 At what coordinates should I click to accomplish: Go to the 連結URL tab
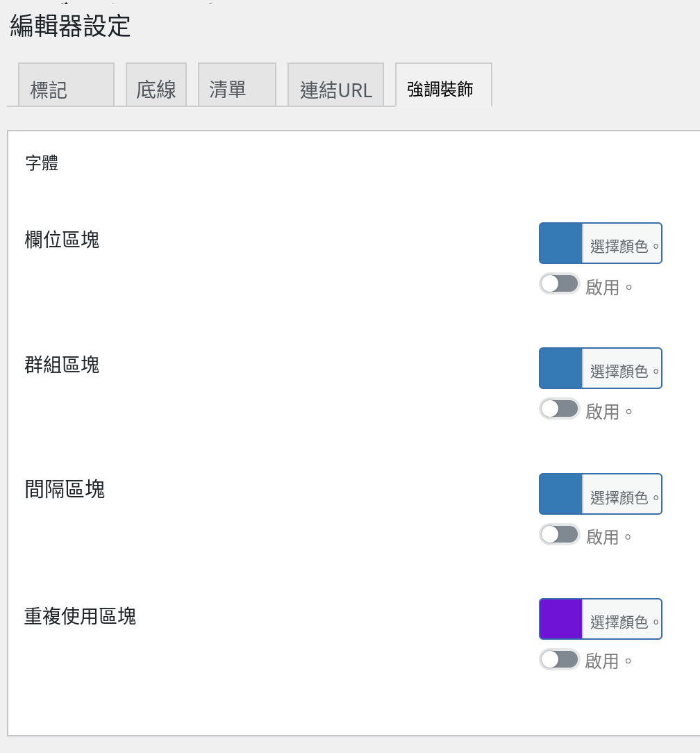click(335, 85)
